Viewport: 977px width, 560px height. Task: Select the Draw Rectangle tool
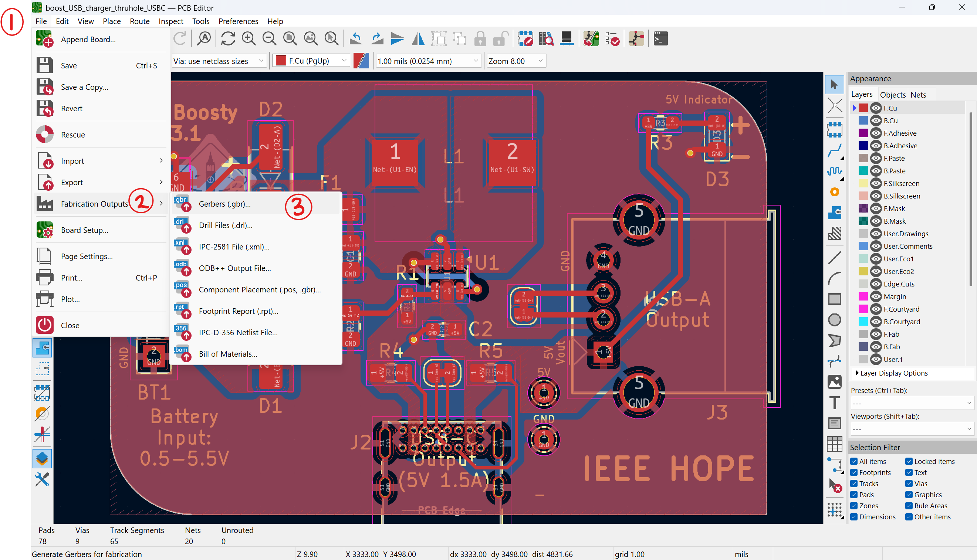pos(834,299)
